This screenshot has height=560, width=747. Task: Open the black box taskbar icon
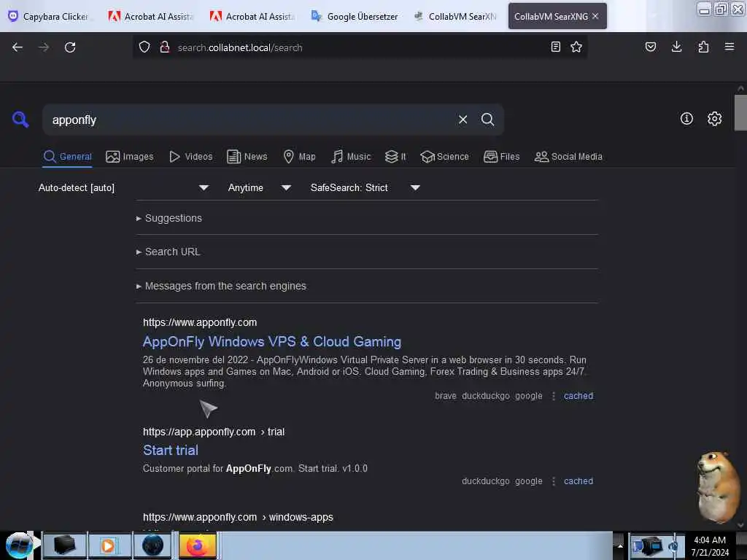tap(64, 545)
